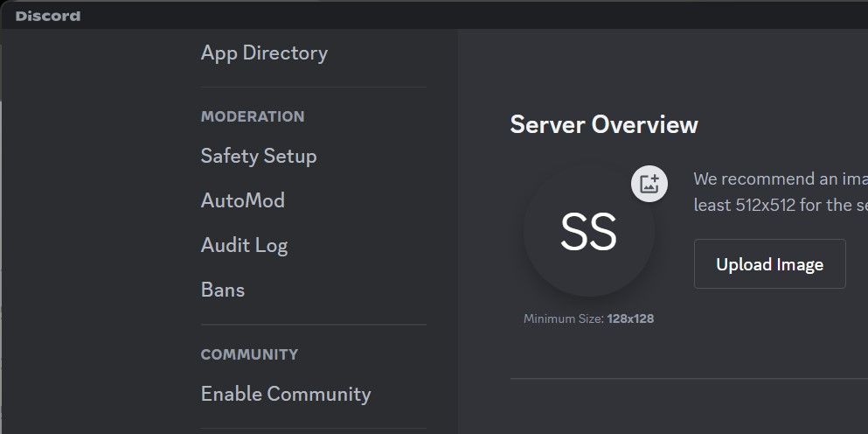This screenshot has height=434, width=868.
Task: Open the Bans list
Action: tap(223, 290)
